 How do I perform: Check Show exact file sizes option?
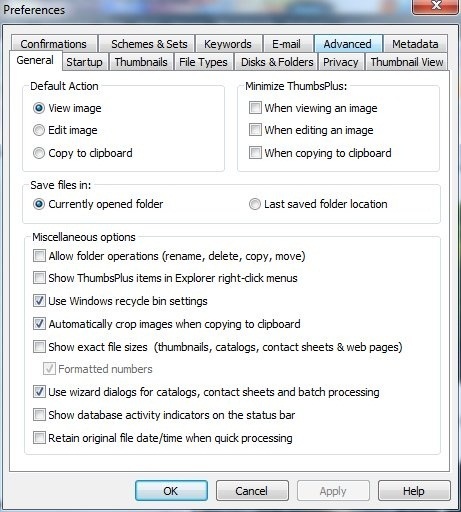tap(39, 347)
